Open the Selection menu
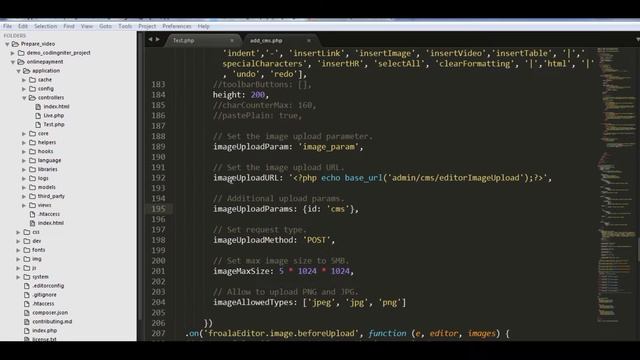 pyautogui.click(x=45, y=26)
